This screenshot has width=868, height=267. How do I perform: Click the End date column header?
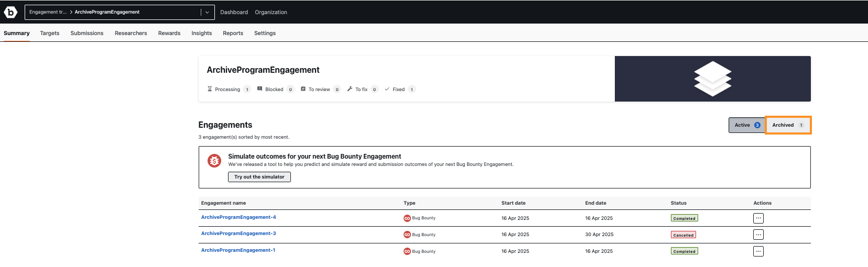point(595,203)
